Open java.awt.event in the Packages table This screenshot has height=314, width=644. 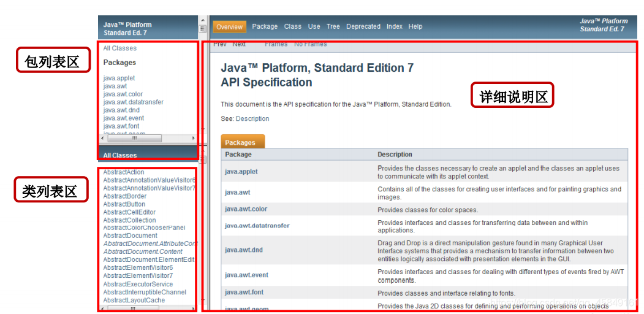tap(246, 275)
